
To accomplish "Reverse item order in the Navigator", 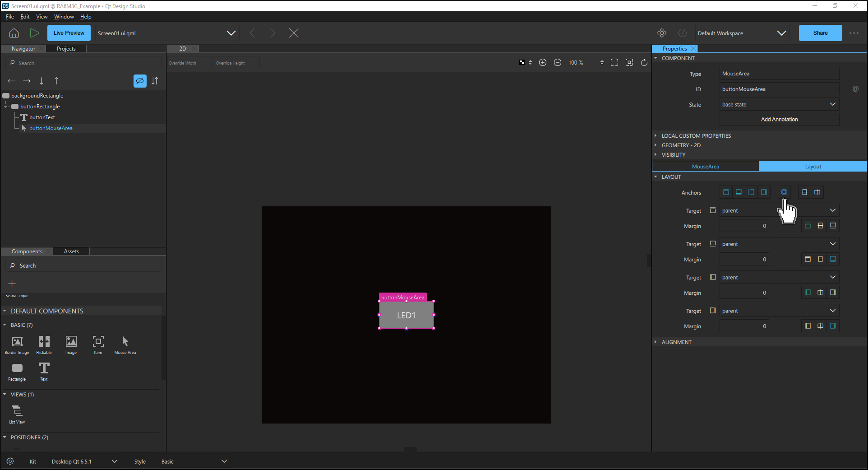I will coord(155,81).
